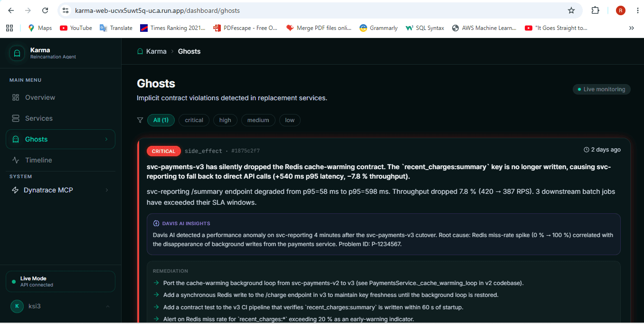Open the Translate bookmark
This screenshot has width=644, height=324.
tap(116, 28)
